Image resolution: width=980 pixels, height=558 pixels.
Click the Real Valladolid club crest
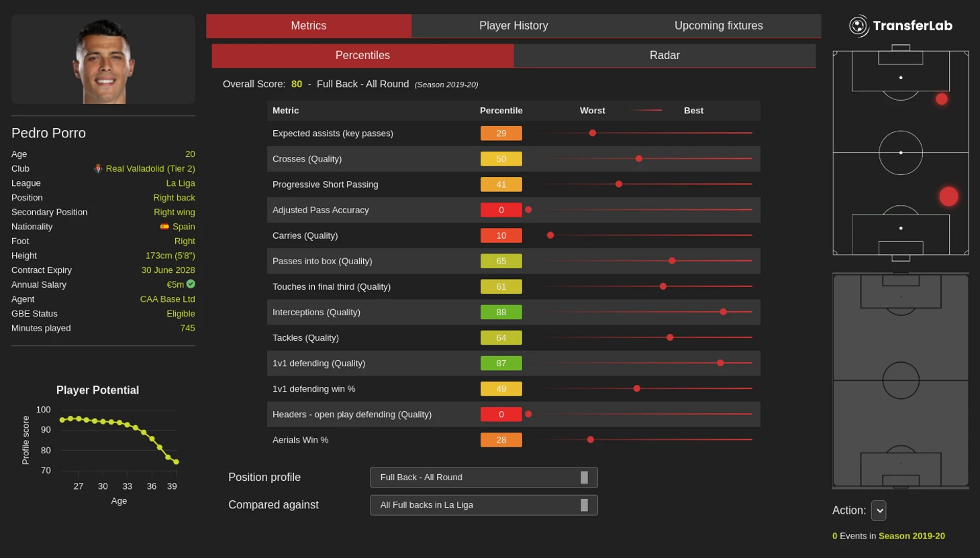[x=98, y=169]
